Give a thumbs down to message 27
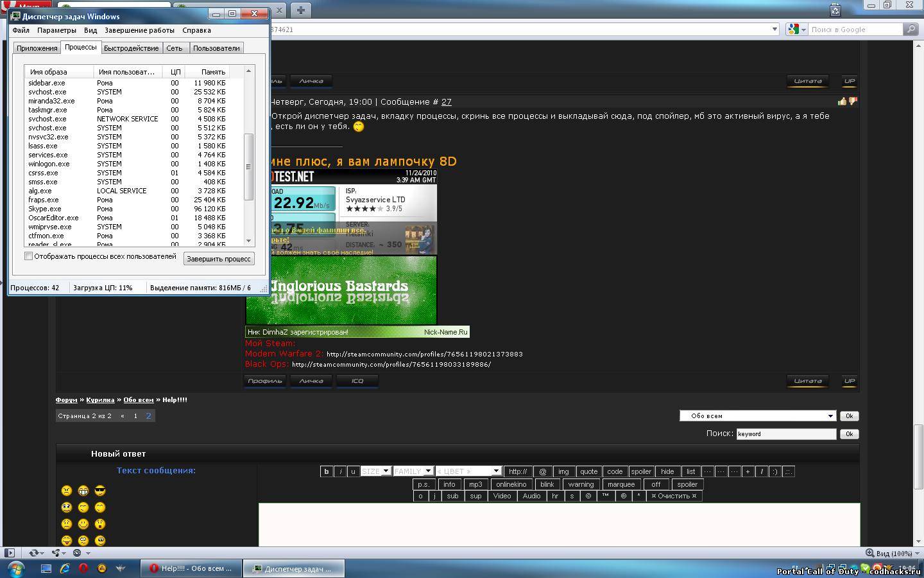This screenshot has height=578, width=924. tap(853, 101)
